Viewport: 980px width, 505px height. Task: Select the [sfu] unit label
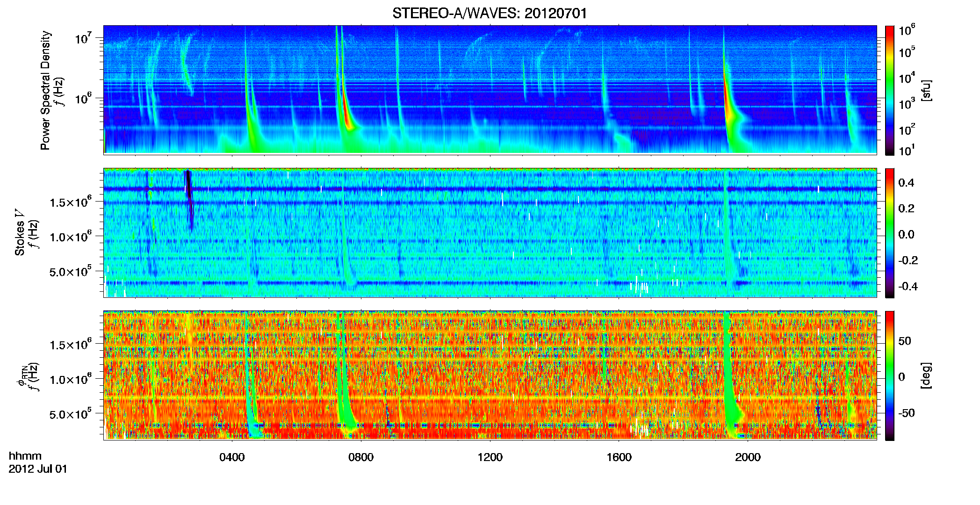pos(926,90)
